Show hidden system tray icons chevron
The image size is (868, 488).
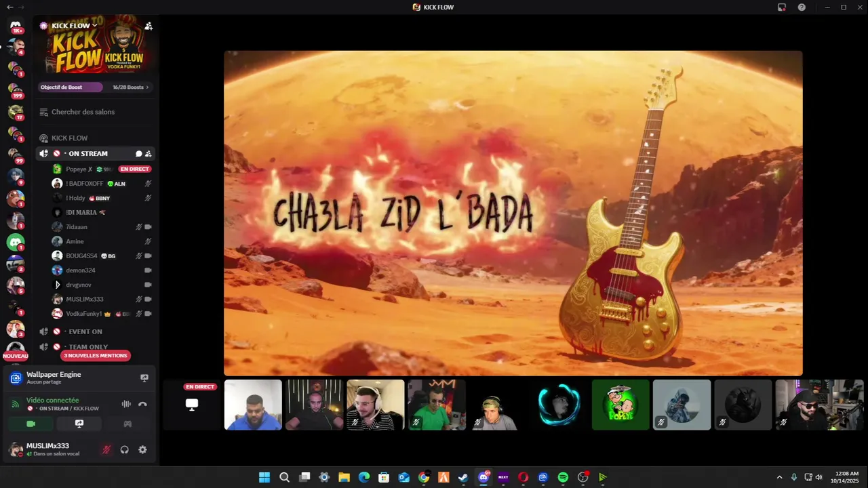pyautogui.click(x=779, y=477)
